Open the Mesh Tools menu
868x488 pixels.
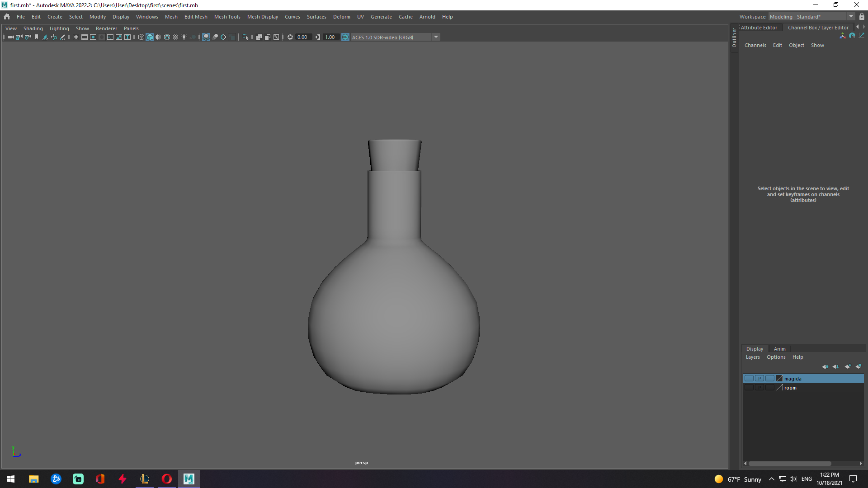[x=227, y=17]
